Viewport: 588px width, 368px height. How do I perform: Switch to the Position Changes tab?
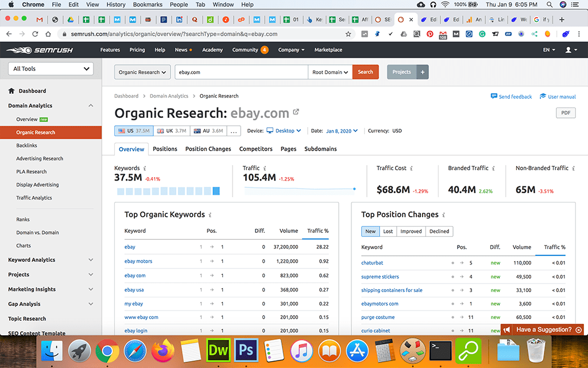[x=208, y=149]
